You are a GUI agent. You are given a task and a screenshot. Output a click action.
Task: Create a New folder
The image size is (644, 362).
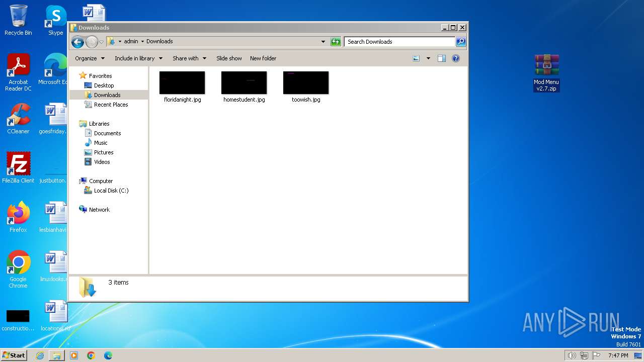pyautogui.click(x=263, y=58)
